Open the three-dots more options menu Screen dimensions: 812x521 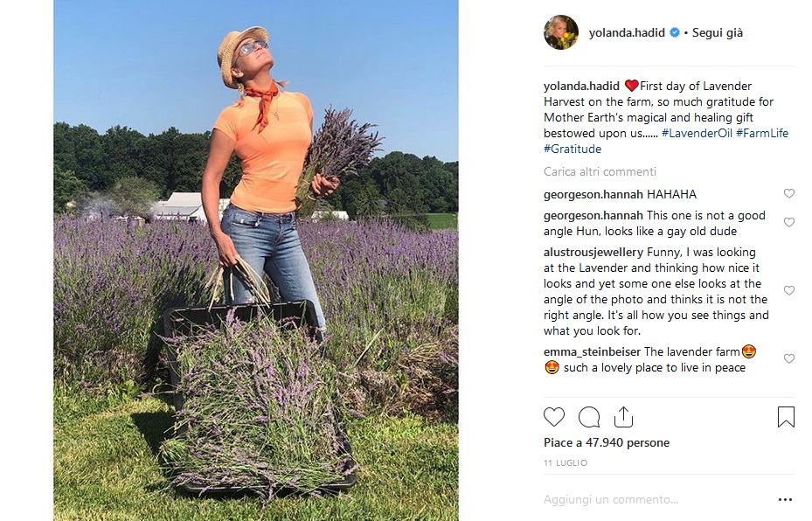click(785, 500)
